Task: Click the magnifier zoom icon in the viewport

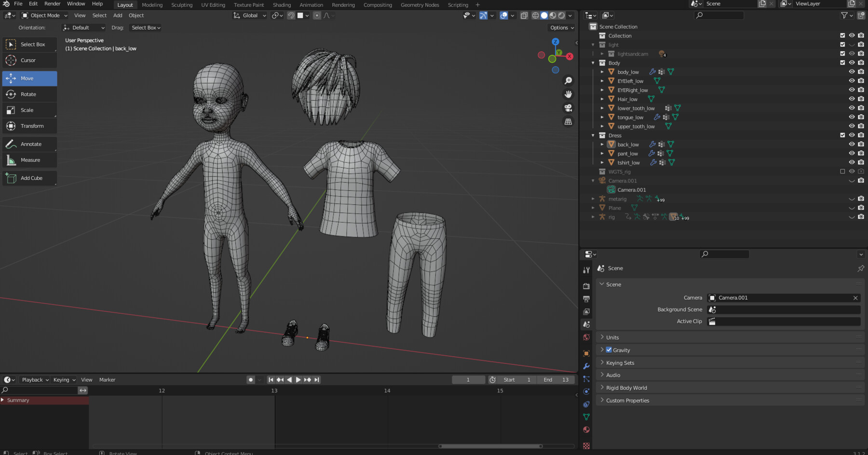Action: pos(569,80)
